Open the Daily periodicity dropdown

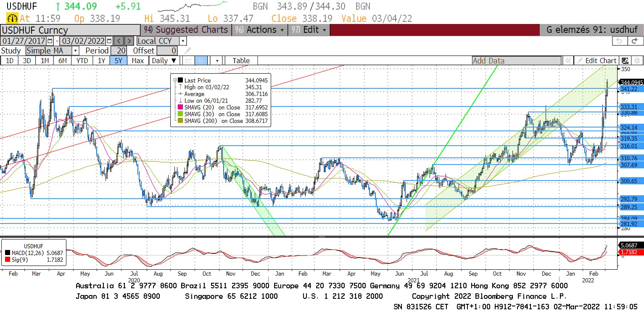pyautogui.click(x=164, y=61)
